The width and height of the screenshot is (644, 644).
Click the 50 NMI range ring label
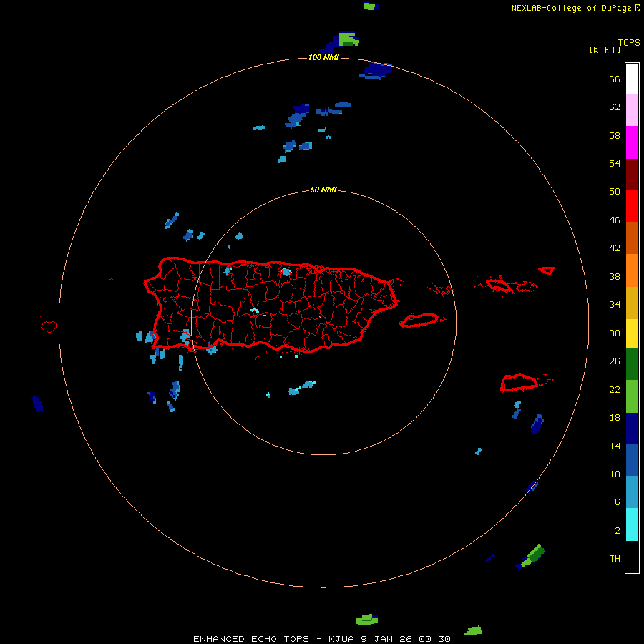click(323, 190)
